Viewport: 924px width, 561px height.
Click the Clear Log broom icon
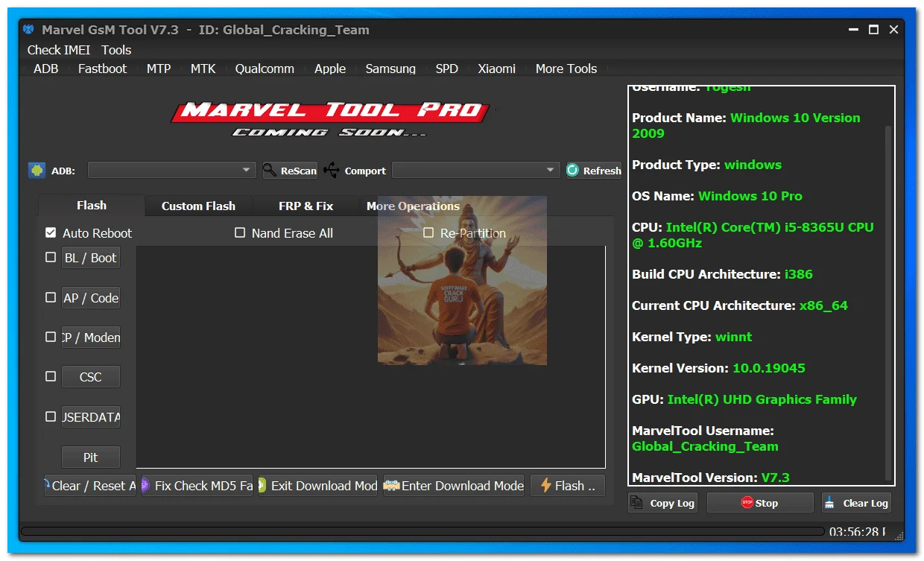(830, 503)
